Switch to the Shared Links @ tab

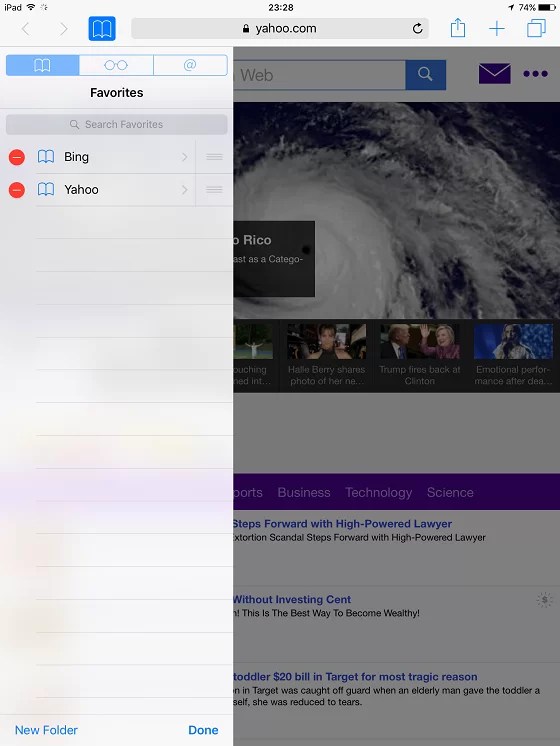[190, 65]
